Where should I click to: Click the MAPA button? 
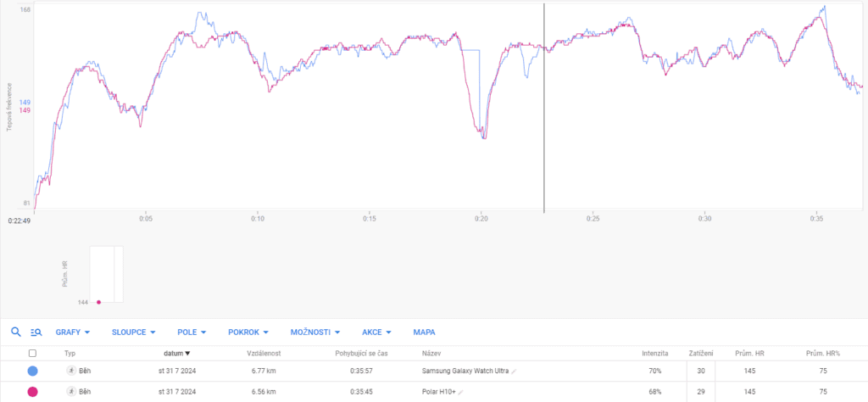point(424,332)
